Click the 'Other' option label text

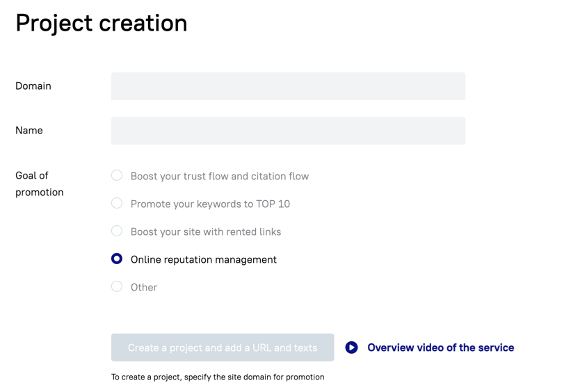pos(144,288)
